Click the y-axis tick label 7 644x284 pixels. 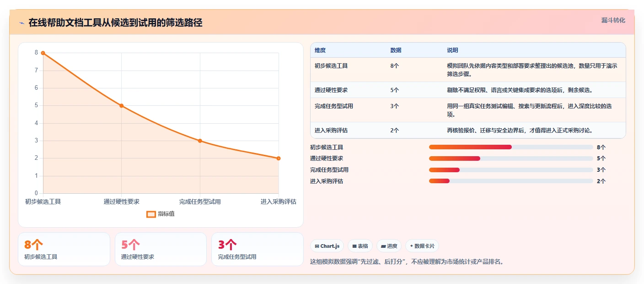point(37,71)
